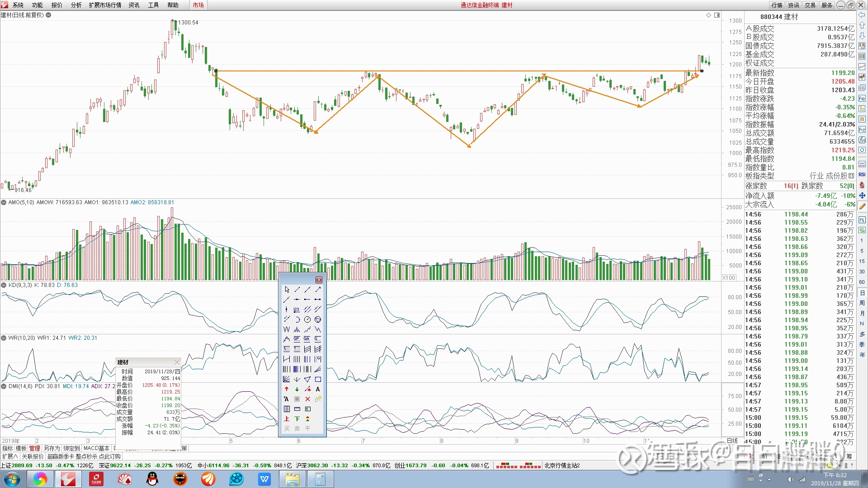
Task: Open the 分析 menu
Action: pos(76,5)
